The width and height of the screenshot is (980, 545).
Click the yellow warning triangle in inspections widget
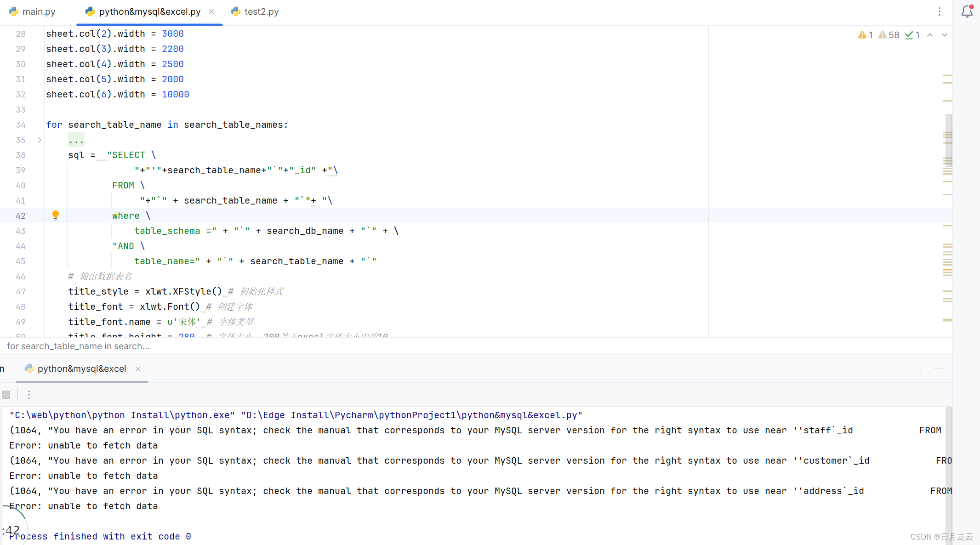pyautogui.click(x=862, y=34)
